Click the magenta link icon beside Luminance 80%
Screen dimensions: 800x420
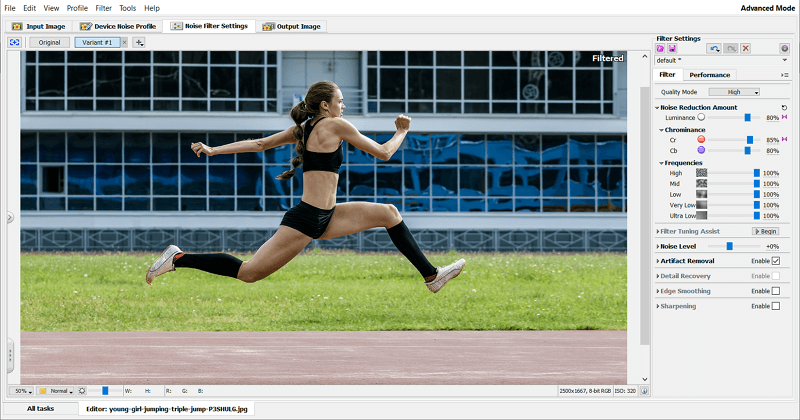[785, 117]
